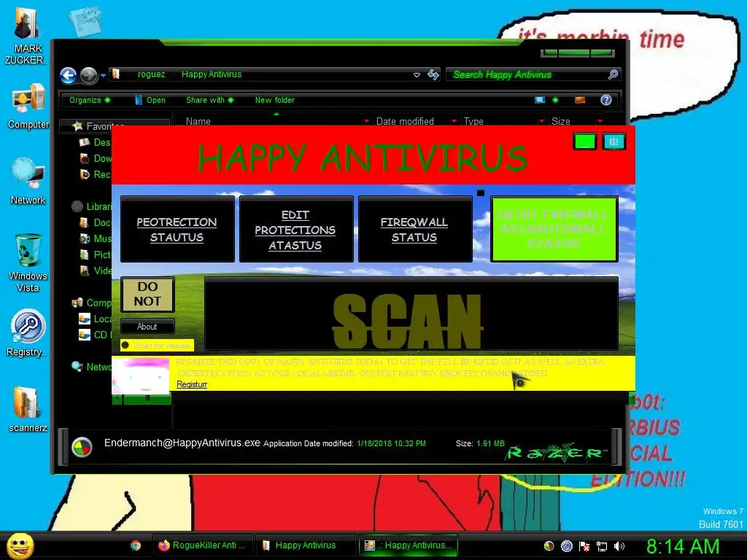Viewport: 747px width, 560px height.
Task: Expand the address bar history dropdown
Action: click(417, 75)
